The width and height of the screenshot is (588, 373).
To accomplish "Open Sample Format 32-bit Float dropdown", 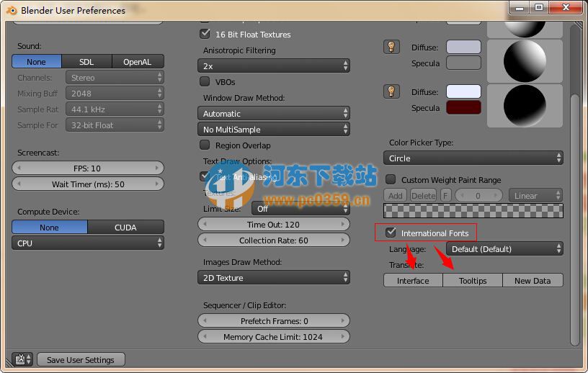I will pos(115,125).
